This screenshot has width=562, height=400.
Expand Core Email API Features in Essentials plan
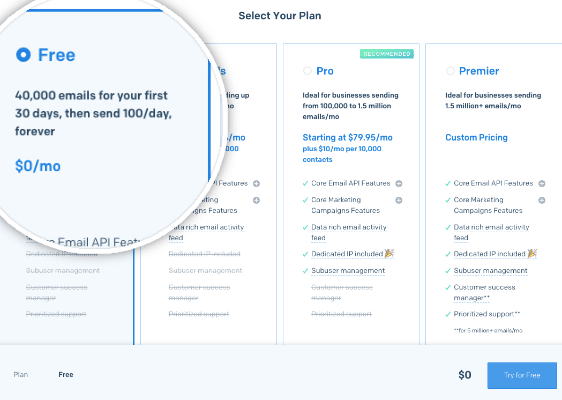coord(256,184)
